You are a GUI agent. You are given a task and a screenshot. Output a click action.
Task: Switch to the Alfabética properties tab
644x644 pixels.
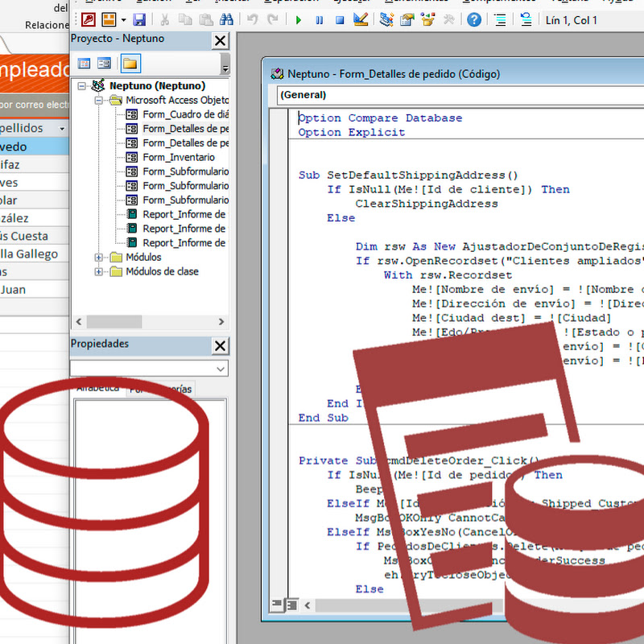point(98,387)
